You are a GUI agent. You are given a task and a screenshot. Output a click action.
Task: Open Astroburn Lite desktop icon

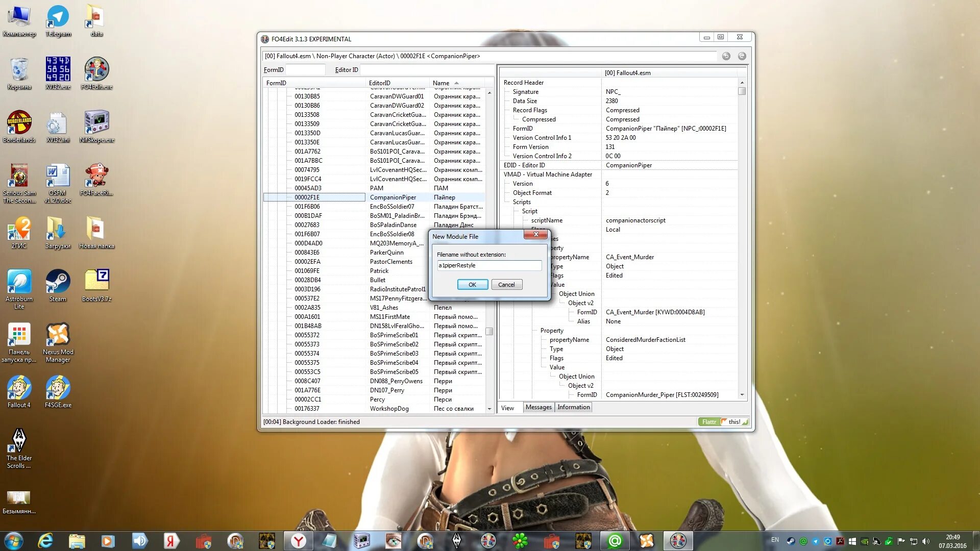(x=19, y=290)
